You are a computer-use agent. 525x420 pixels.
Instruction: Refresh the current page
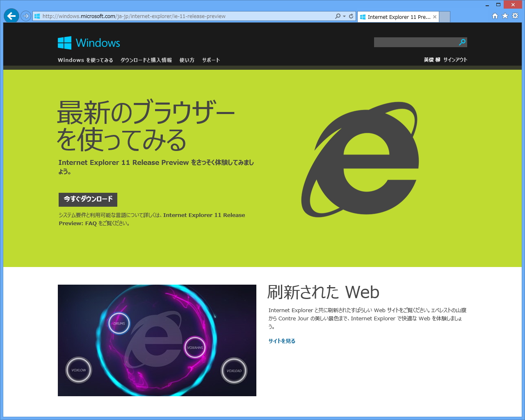pyautogui.click(x=351, y=16)
